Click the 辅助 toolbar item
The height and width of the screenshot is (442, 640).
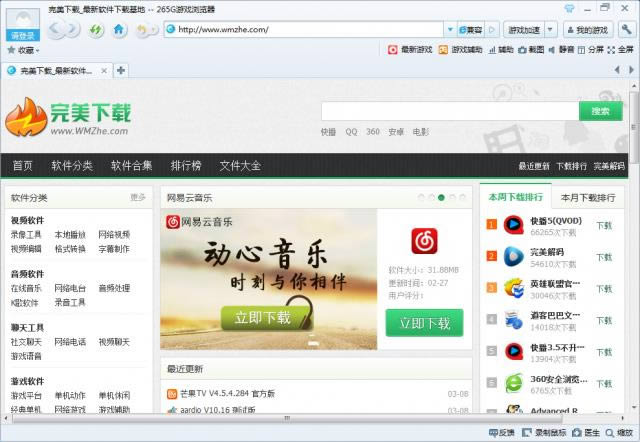click(x=501, y=50)
